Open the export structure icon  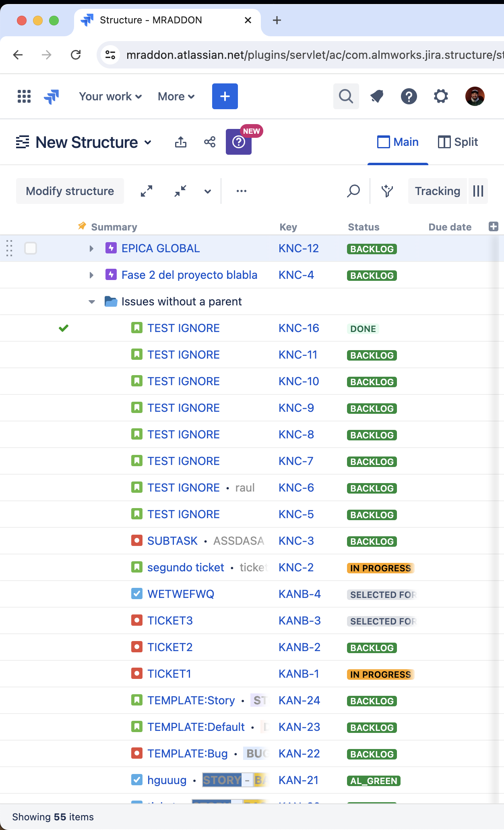click(181, 142)
